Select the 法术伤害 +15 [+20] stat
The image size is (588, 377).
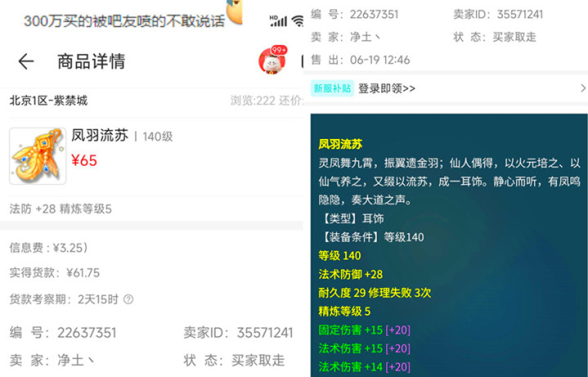pos(365,348)
